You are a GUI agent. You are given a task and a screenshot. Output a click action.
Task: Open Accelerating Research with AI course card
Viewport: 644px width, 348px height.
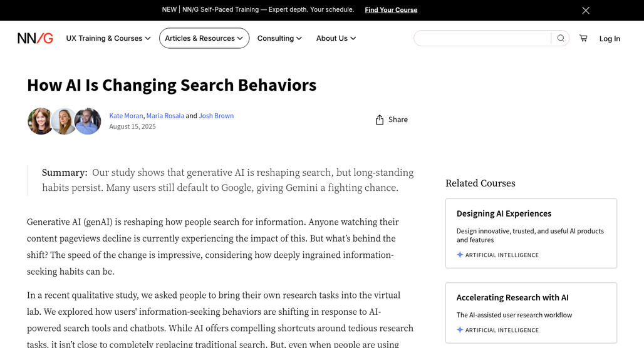pos(531,313)
